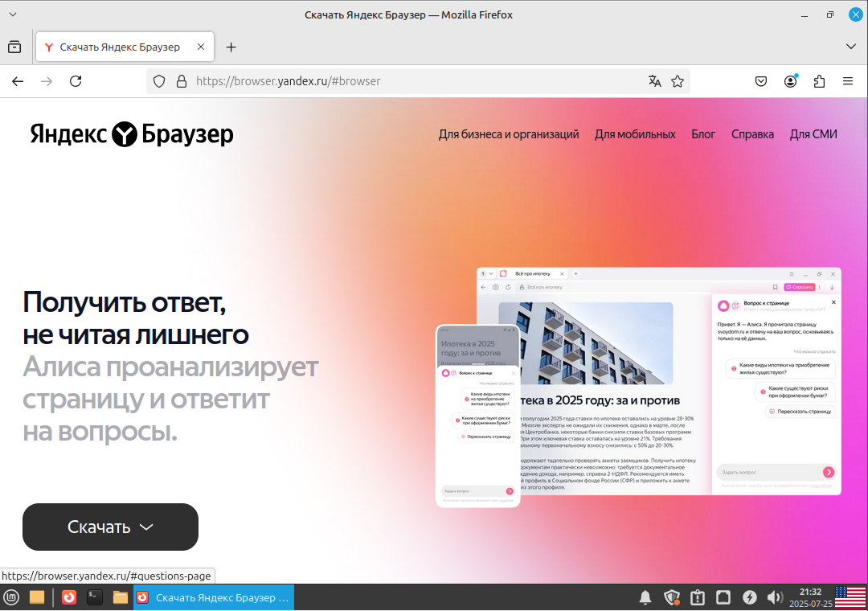Select the translate page icon in address bar
Image resolution: width=868 pixels, height=611 pixels.
[655, 80]
